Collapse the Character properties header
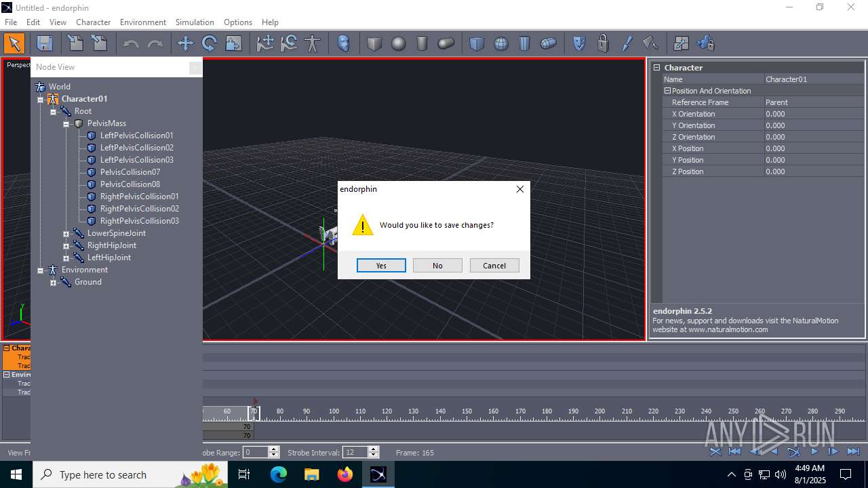The height and width of the screenshot is (488, 868). 656,68
